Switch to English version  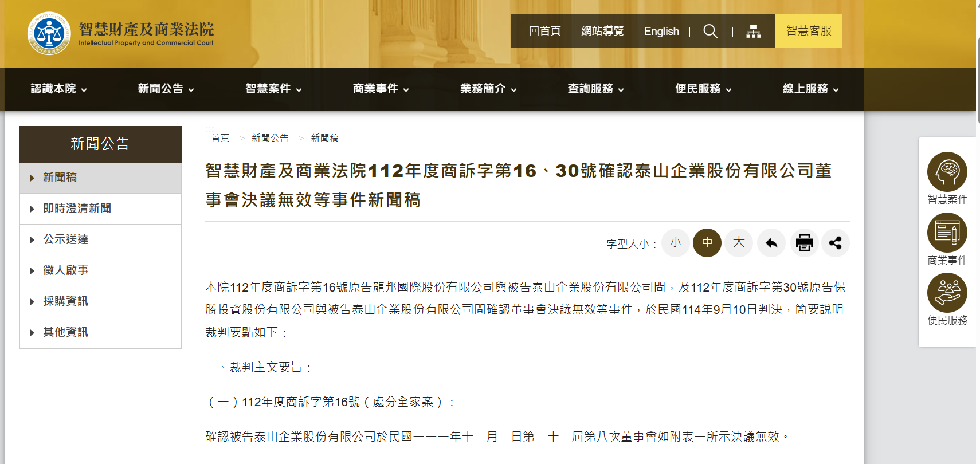point(661,31)
